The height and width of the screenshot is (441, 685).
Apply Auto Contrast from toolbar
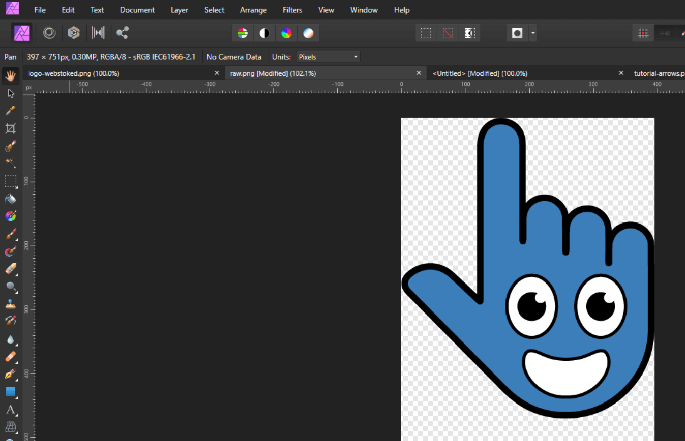tap(264, 33)
